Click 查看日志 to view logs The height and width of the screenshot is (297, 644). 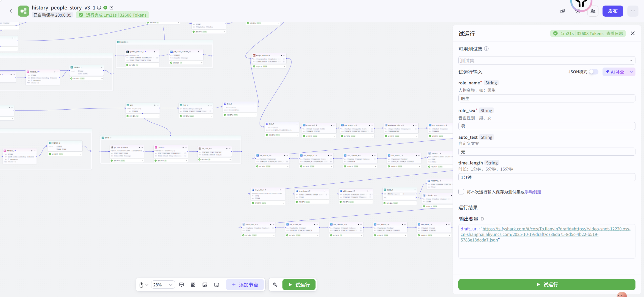[x=615, y=34]
